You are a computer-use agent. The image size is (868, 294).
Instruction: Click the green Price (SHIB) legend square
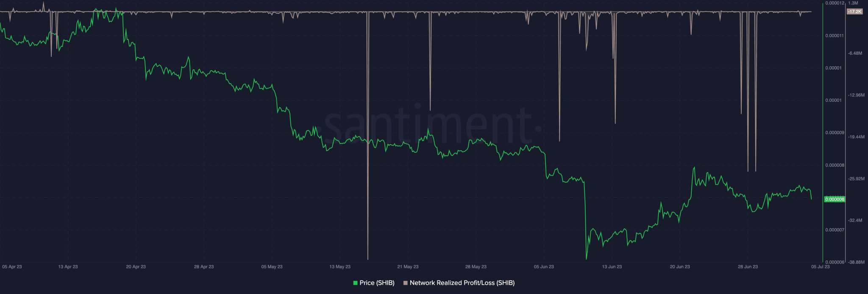click(355, 283)
